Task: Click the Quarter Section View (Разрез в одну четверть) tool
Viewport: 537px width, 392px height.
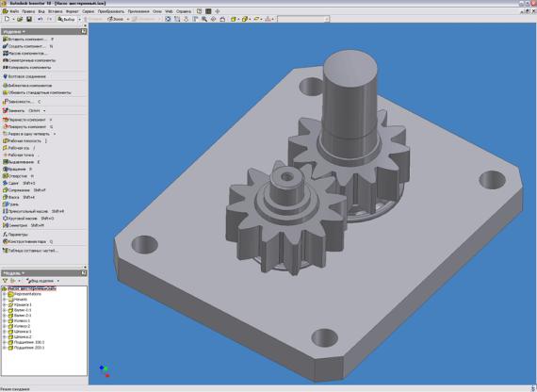Action: (x=26, y=134)
